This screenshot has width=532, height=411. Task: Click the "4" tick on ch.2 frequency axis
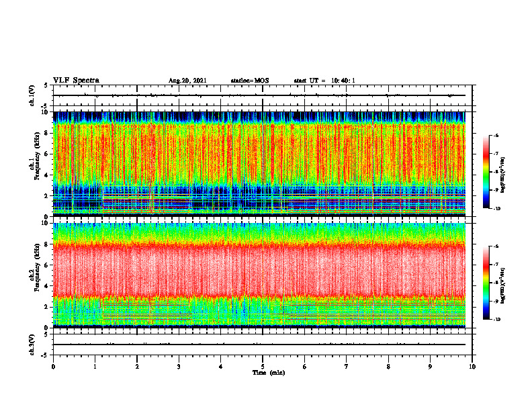(x=47, y=286)
